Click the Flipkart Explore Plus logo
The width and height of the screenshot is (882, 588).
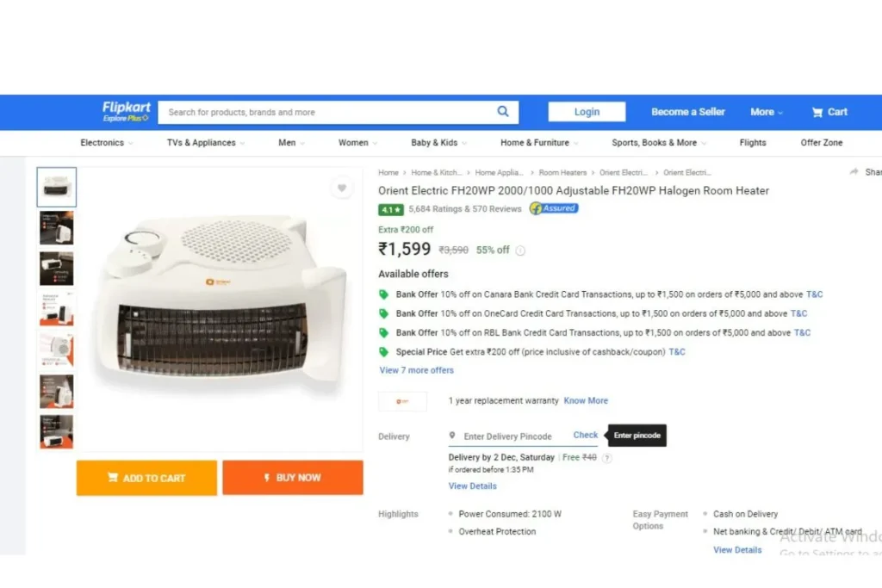click(x=126, y=111)
